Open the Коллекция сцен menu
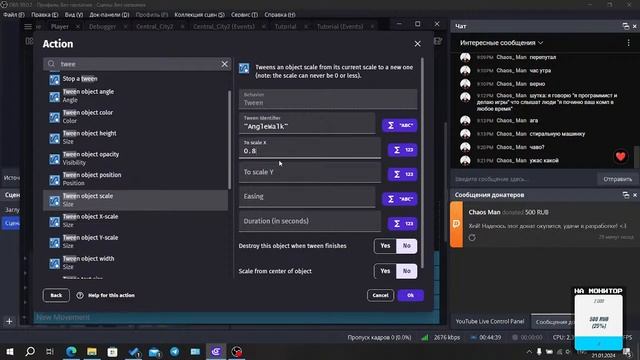This screenshot has height=360, width=640. pos(199,15)
